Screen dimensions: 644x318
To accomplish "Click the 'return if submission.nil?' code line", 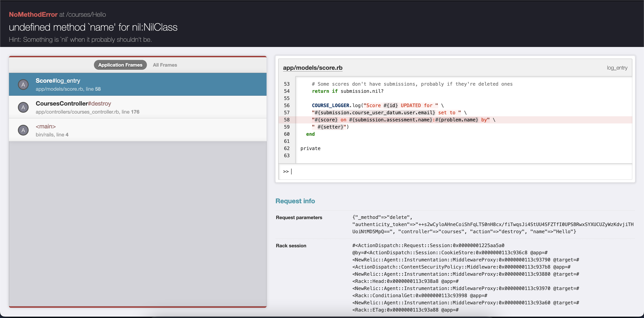I will point(347,91).
